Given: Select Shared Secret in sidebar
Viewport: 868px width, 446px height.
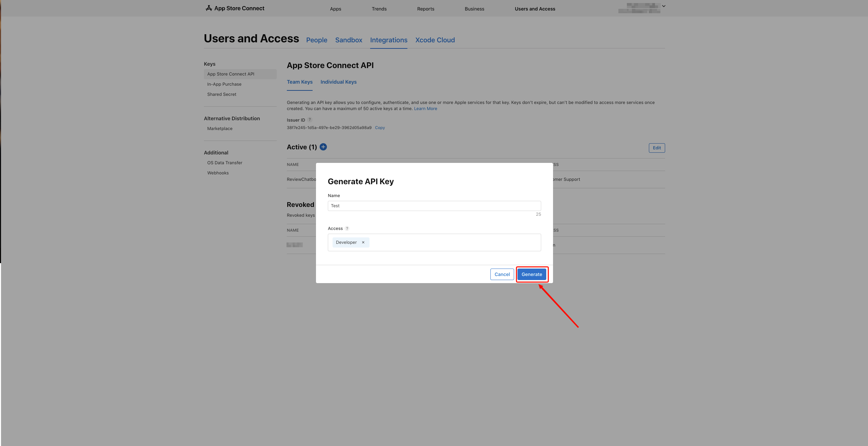Looking at the screenshot, I should [222, 94].
